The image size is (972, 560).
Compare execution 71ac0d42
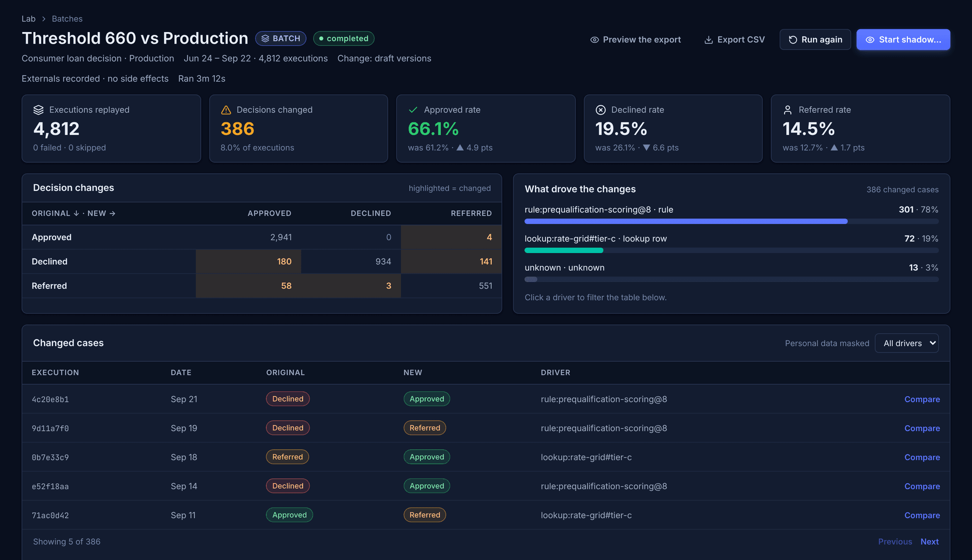tap(922, 515)
